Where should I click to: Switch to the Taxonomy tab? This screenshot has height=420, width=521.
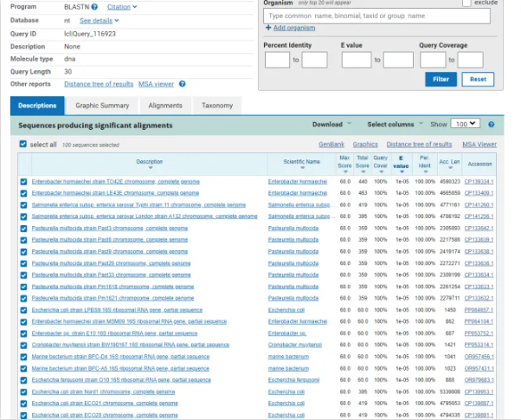click(x=217, y=106)
